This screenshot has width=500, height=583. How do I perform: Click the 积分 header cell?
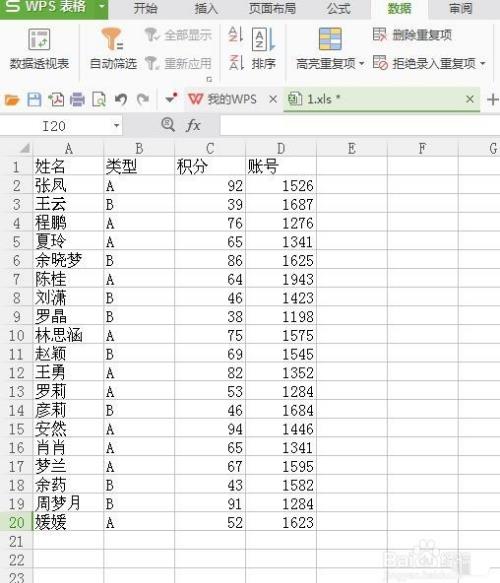coord(210,166)
